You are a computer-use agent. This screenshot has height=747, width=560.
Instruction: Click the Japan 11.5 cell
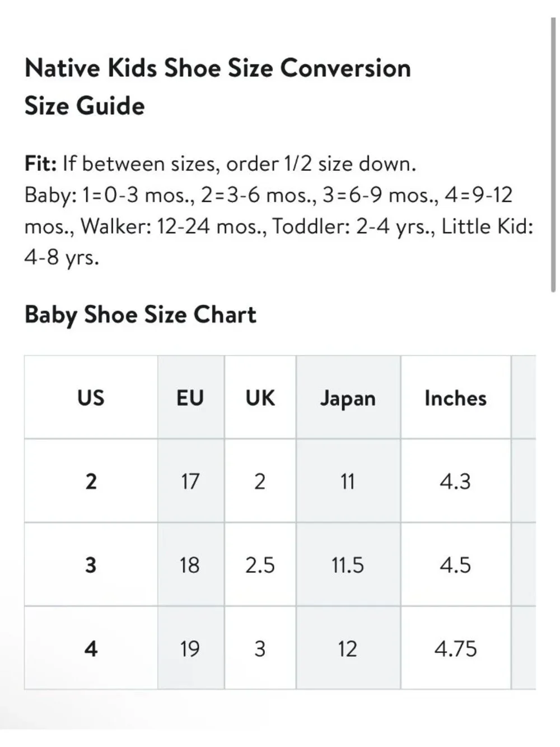348,564
